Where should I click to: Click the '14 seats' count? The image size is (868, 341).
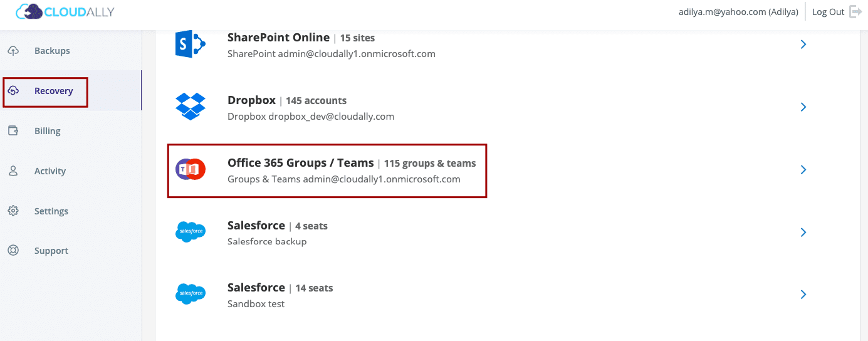314,288
